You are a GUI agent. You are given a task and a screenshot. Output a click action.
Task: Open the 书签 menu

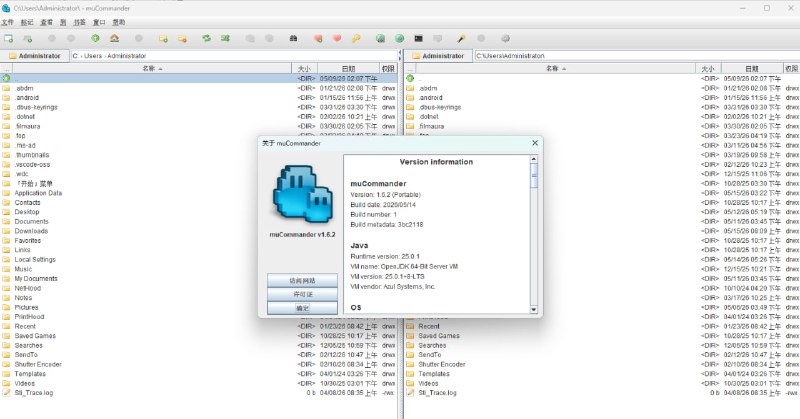tap(80, 22)
